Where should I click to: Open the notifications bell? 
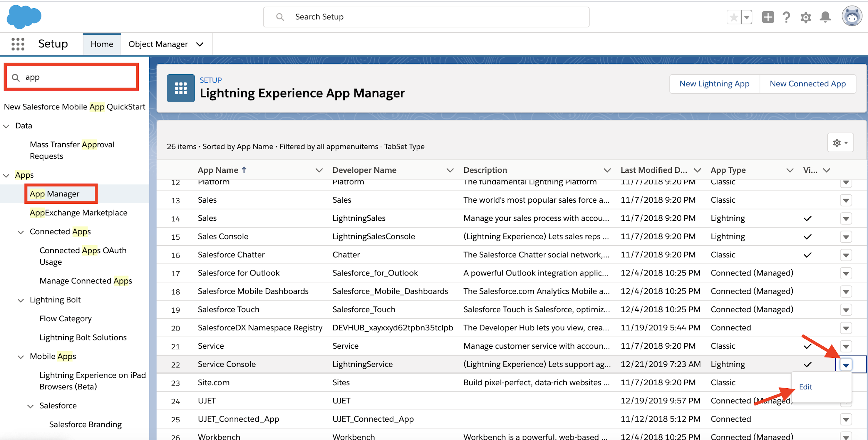click(825, 17)
